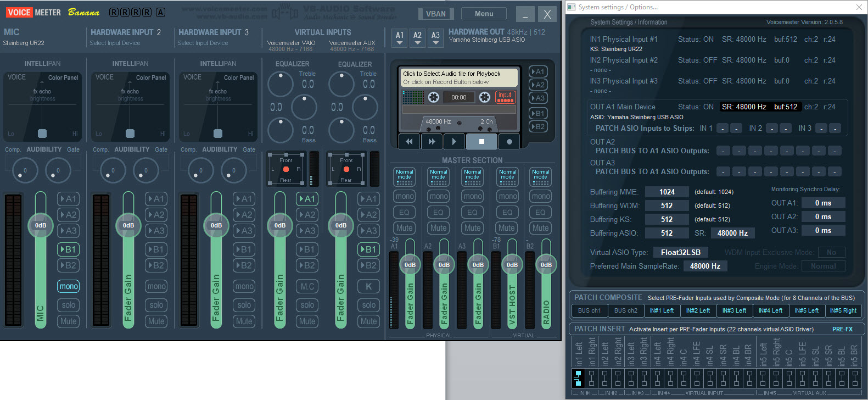Viewport: 868px width, 400px height.
Task: Open A2 hardware out device dropdown
Action: coord(417,38)
